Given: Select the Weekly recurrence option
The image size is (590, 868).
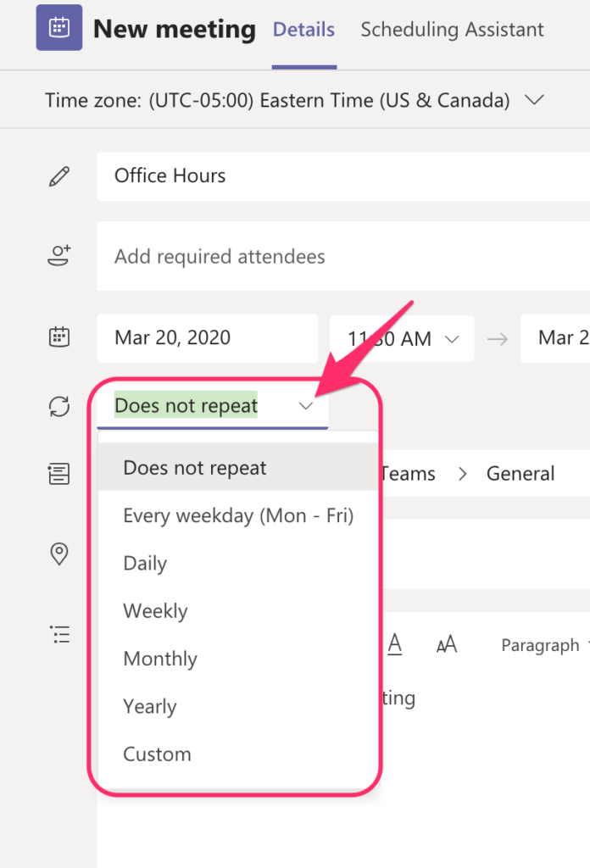Looking at the screenshot, I should coord(155,610).
